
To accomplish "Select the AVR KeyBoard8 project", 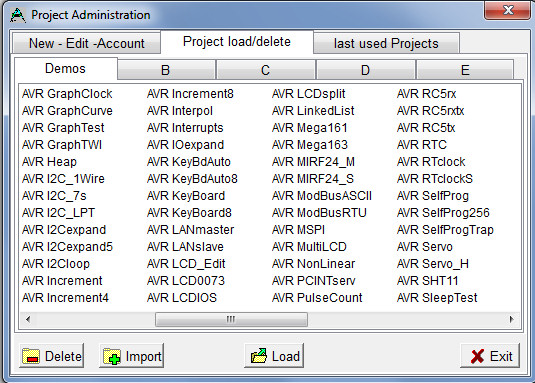I will [189, 213].
